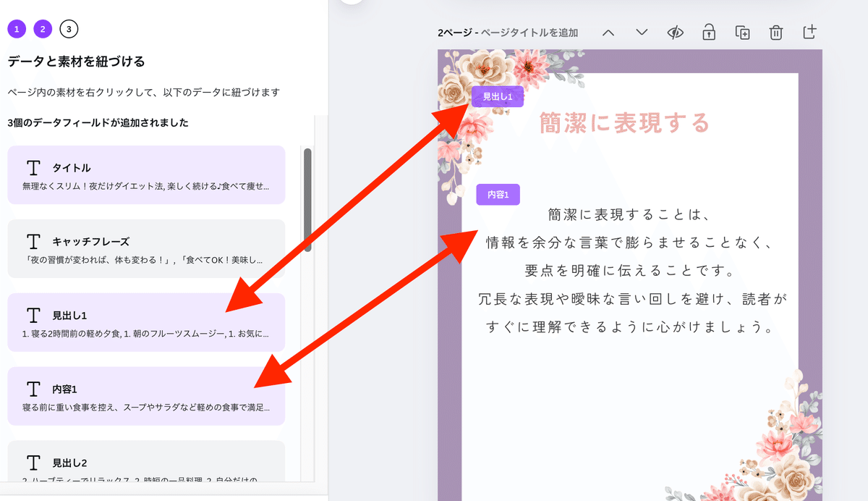This screenshot has height=501, width=868.
Task: Click the T icon in the 見出し2 card
Action: pos(33,463)
